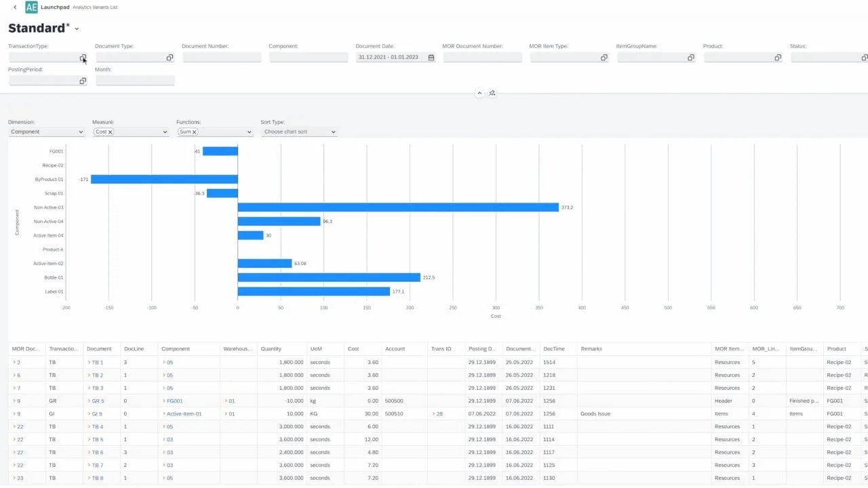Click the Analytics Variants List breadcrumb text
Viewport: 868px width, 488px height.
point(94,7)
